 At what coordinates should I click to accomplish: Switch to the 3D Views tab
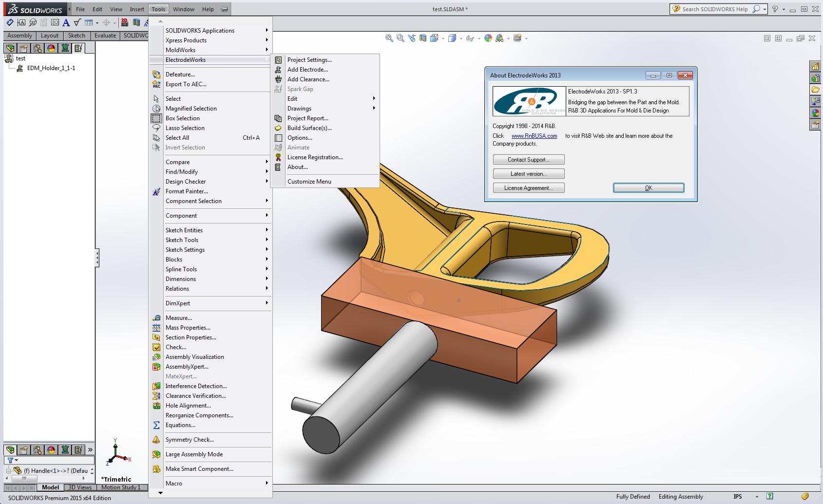[80, 487]
